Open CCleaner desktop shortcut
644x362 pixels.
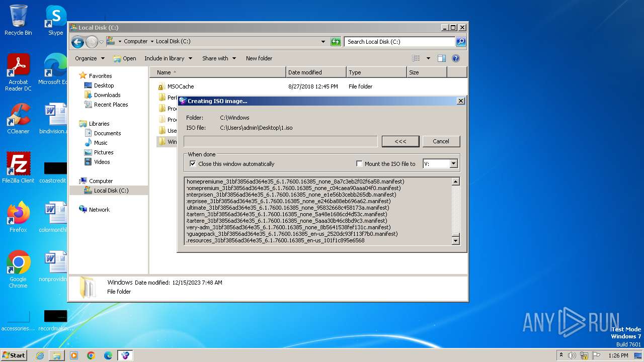[18, 119]
